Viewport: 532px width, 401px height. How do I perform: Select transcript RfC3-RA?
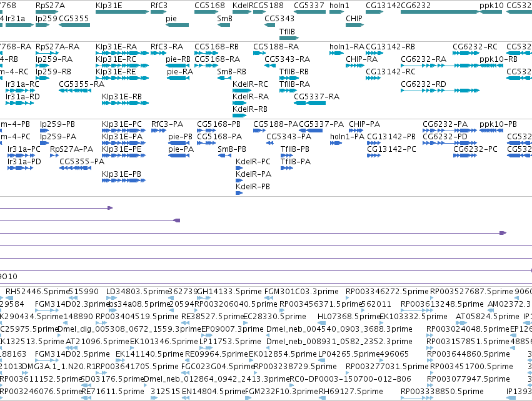click(158, 53)
